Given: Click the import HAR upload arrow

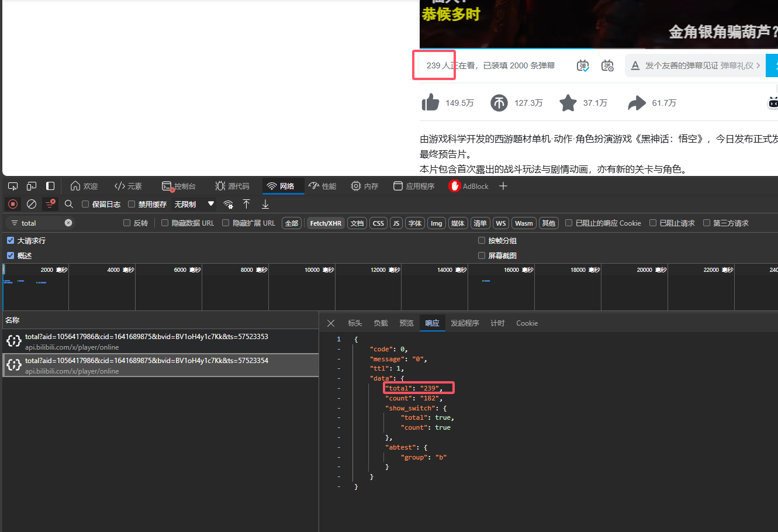Looking at the screenshot, I should [247, 204].
